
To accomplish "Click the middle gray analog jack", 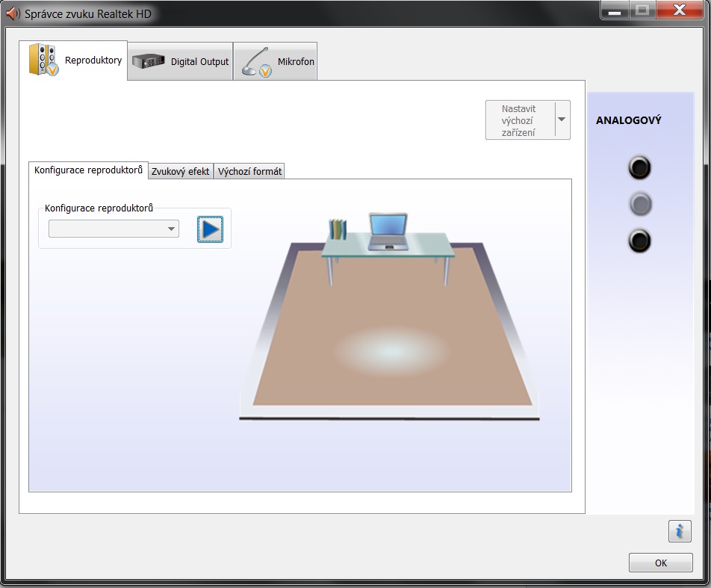I will click(640, 204).
